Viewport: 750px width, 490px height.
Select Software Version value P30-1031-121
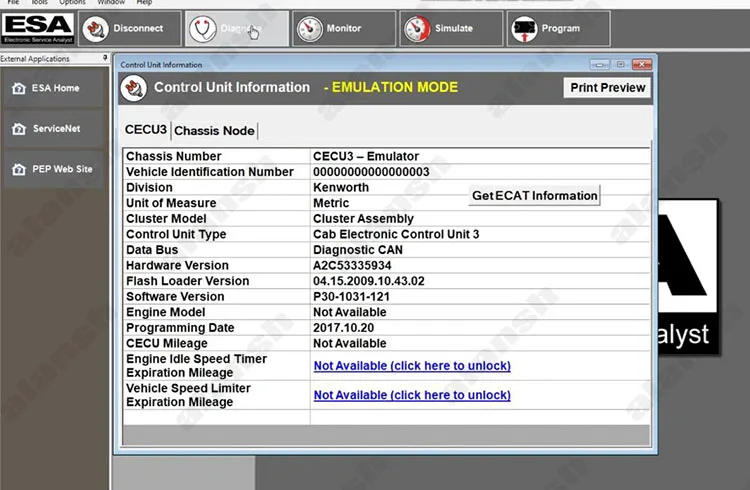pyautogui.click(x=351, y=296)
